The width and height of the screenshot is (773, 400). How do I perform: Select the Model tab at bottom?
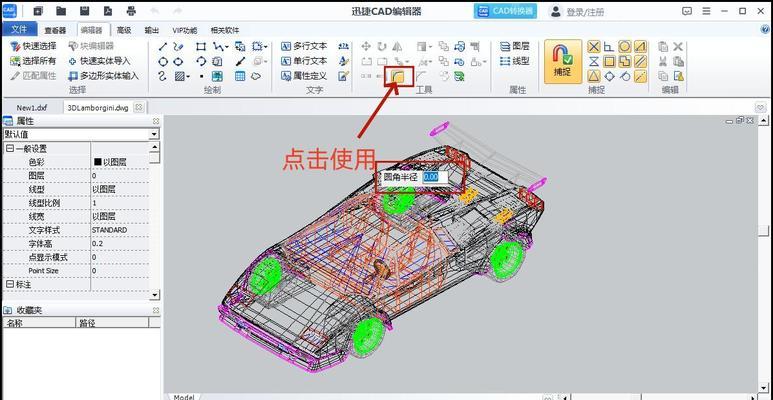pyautogui.click(x=183, y=397)
